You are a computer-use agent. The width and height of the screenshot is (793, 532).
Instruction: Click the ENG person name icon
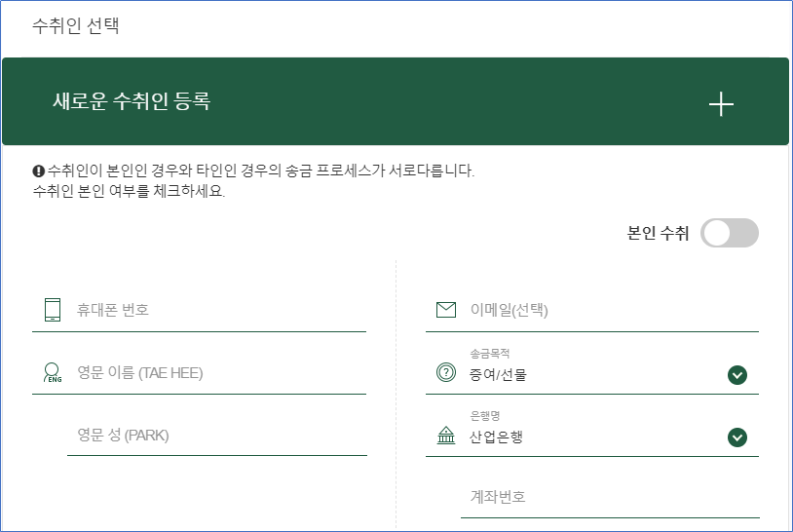[53, 373]
